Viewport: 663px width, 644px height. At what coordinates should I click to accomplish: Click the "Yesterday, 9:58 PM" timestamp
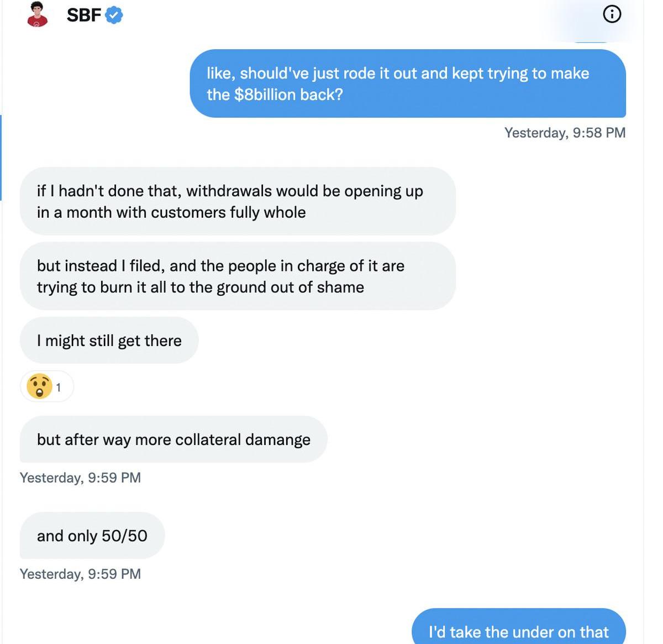point(565,133)
